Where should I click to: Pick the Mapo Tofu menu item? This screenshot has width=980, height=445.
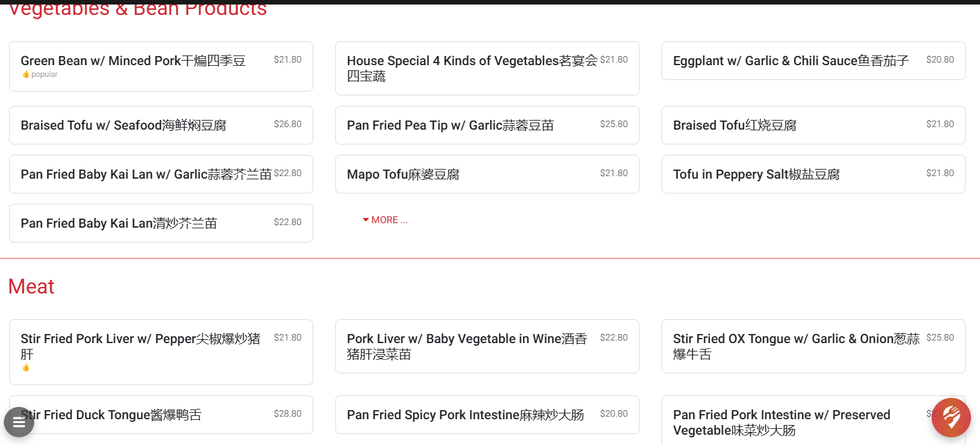click(403, 175)
